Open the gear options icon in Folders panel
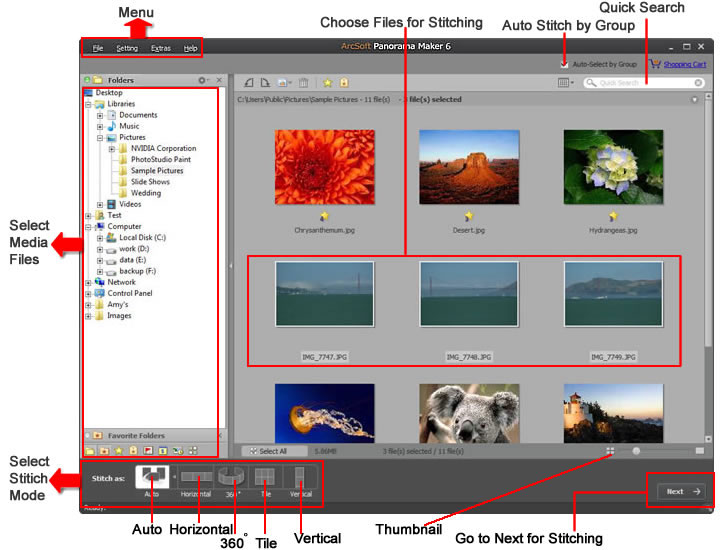Screen dimensions: 720x550 point(203,80)
